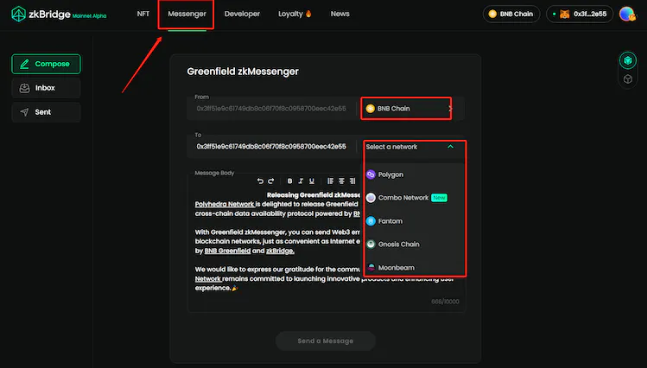
Task: Select Fantom as destination network
Action: pos(414,221)
